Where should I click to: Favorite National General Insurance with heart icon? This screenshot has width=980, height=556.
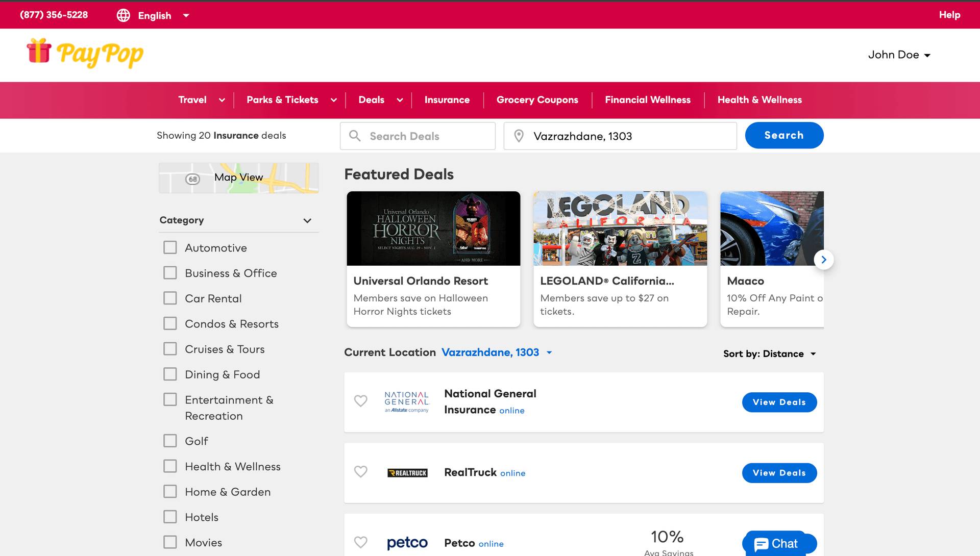(x=361, y=401)
